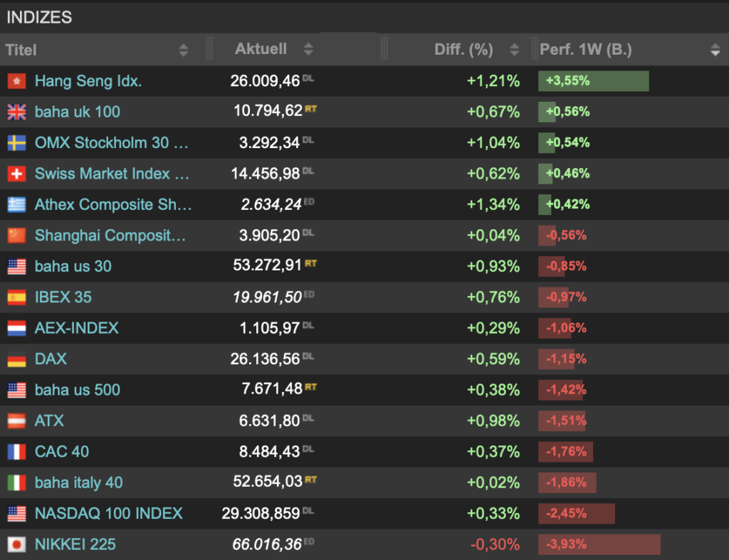729x560 pixels.
Task: Click the RT badge on baha us 30
Action: tap(310, 263)
